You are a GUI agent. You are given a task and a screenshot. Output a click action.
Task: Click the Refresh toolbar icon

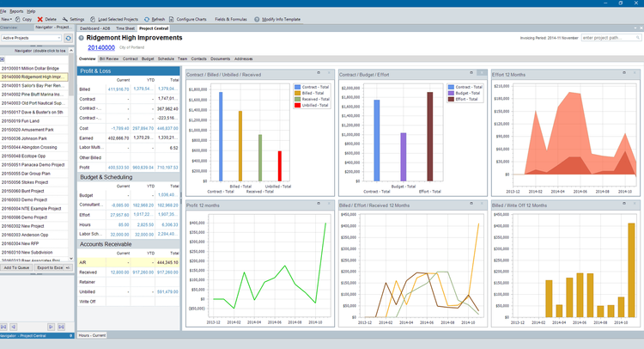pyautogui.click(x=147, y=19)
